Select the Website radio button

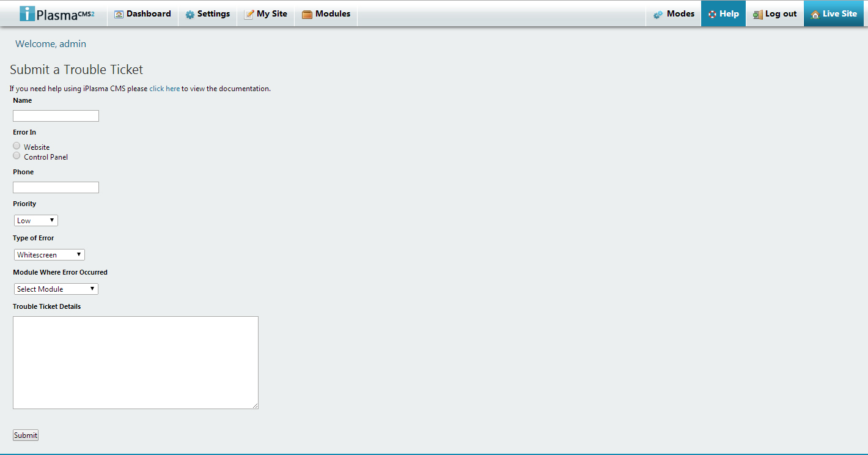coord(17,146)
